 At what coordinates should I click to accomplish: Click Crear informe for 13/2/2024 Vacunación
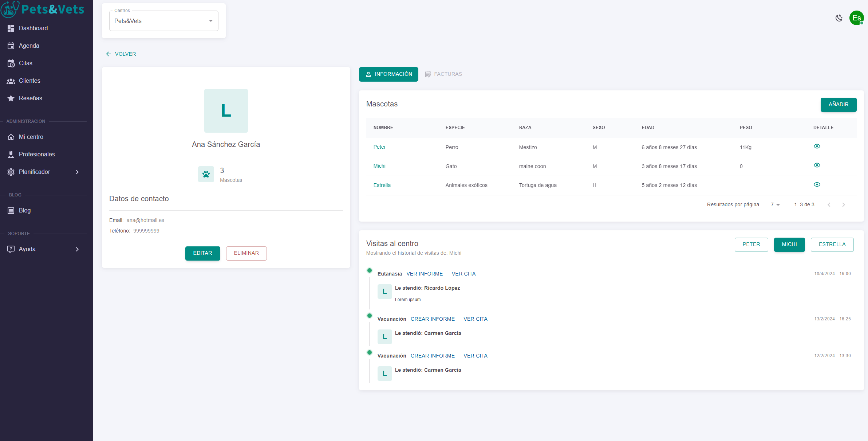[433, 319]
